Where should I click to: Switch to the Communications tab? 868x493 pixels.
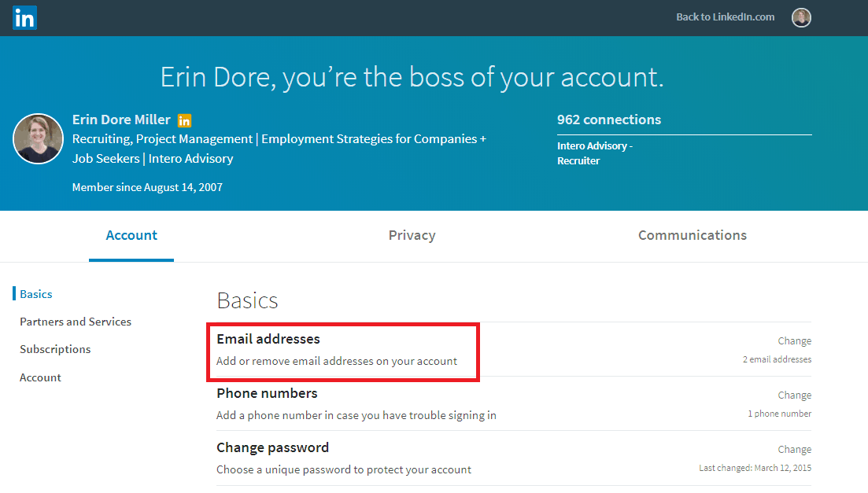tap(692, 235)
